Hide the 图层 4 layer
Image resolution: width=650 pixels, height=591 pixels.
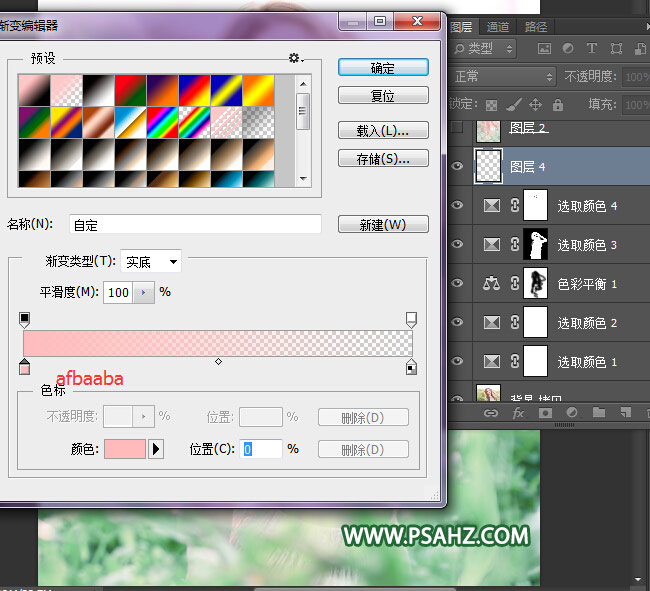458,167
